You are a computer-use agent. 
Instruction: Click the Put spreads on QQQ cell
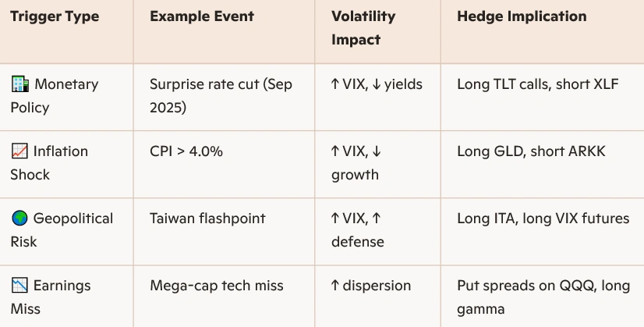(x=543, y=297)
